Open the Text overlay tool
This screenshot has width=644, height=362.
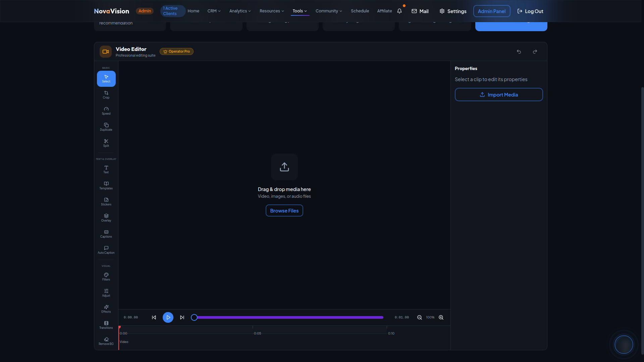106,170
